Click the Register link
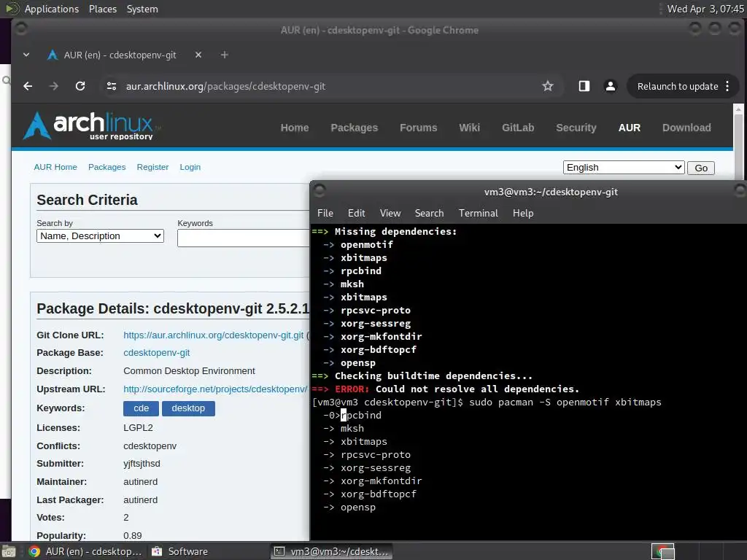The width and height of the screenshot is (747, 560). 152,167
